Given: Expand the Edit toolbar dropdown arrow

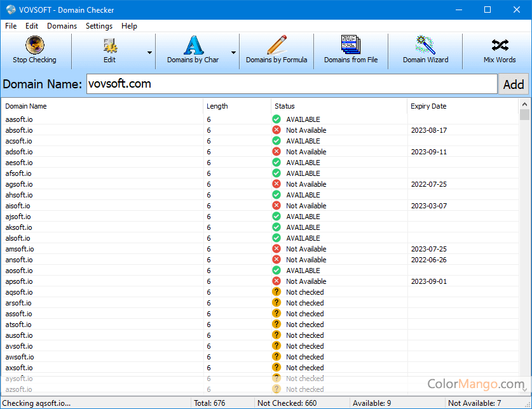Looking at the screenshot, I should (149, 53).
